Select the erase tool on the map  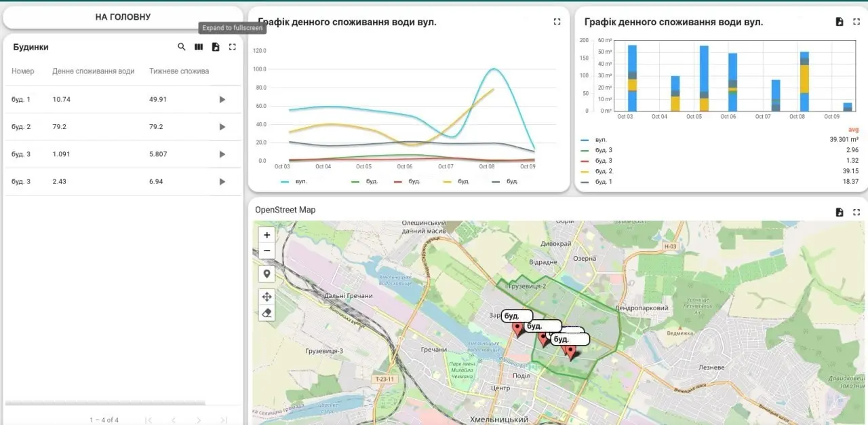(x=267, y=312)
